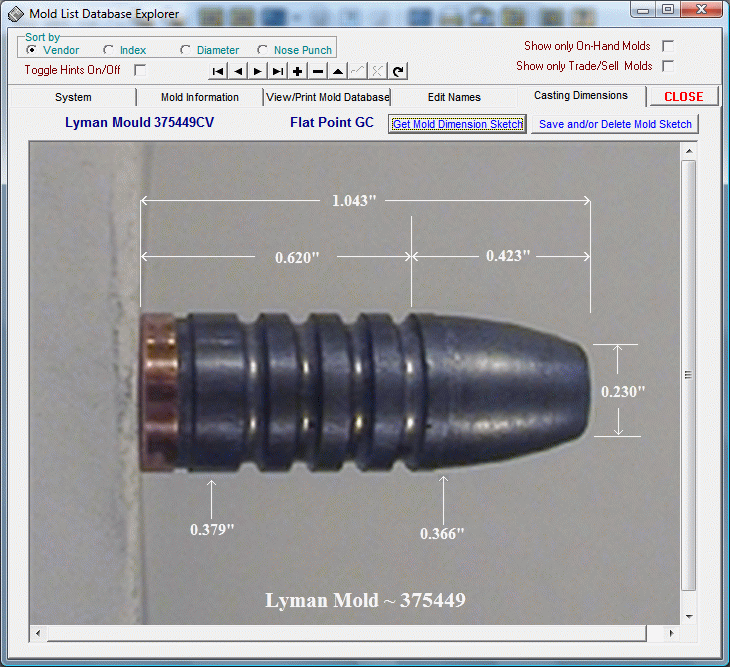
Task: Click Save and/or Delete Mold Sketch
Action: [614, 124]
